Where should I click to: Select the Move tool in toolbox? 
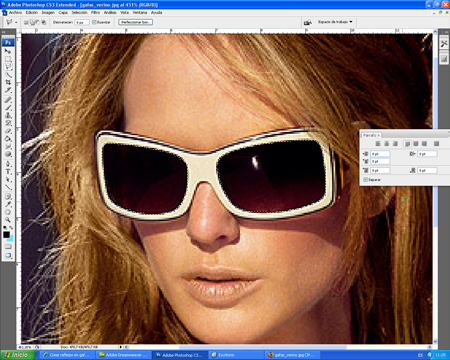pos(8,51)
